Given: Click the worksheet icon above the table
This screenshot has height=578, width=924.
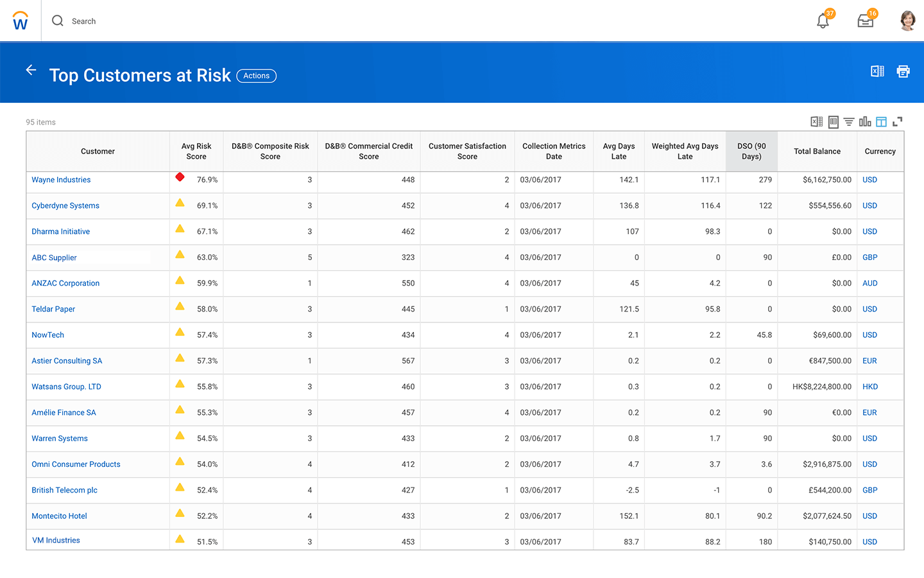Looking at the screenshot, I should (833, 121).
